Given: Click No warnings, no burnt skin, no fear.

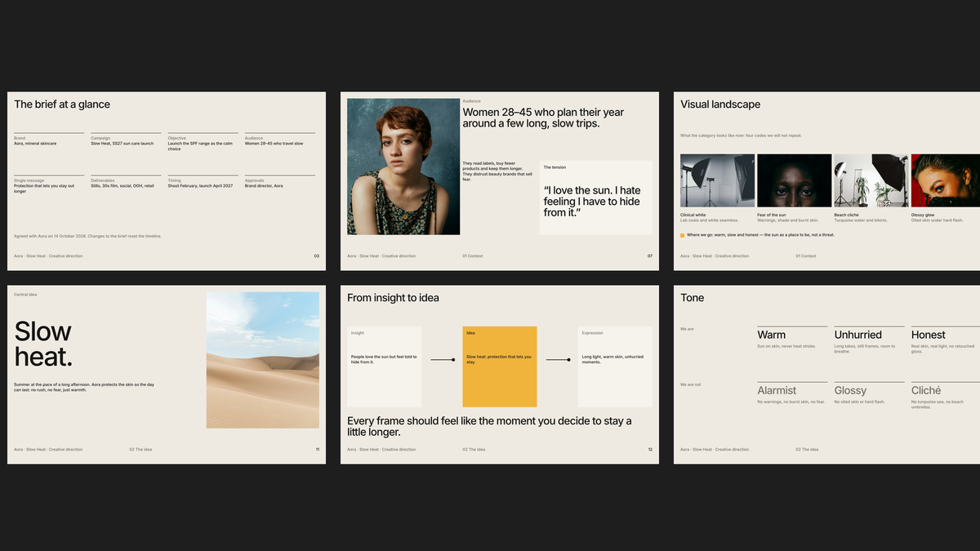Looking at the screenshot, I should pyautogui.click(x=791, y=402).
